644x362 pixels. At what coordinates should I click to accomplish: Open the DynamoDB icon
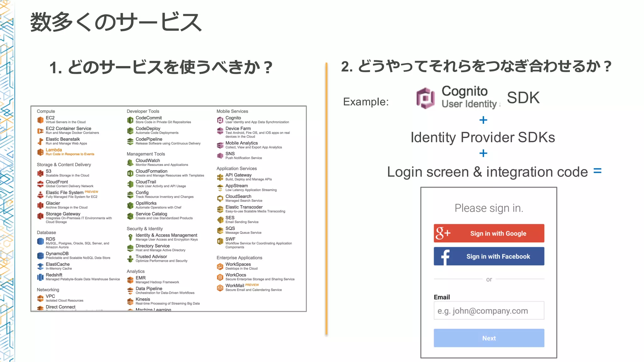coord(41,256)
